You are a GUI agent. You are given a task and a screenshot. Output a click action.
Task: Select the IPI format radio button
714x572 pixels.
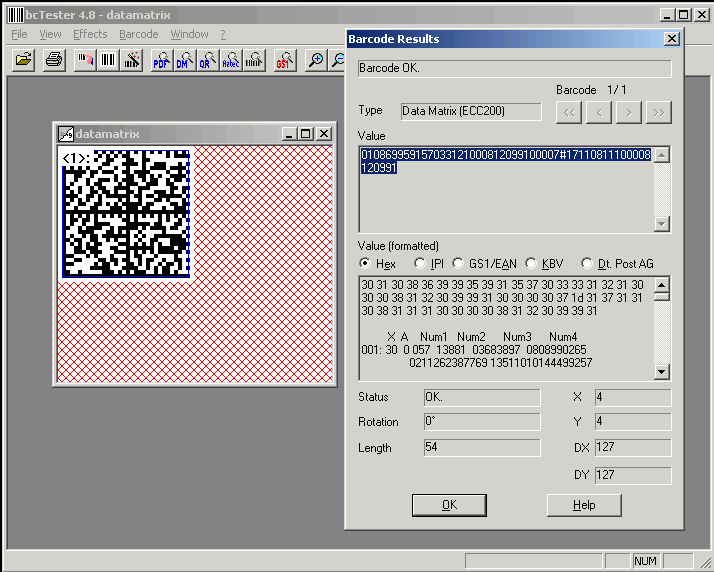click(420, 263)
